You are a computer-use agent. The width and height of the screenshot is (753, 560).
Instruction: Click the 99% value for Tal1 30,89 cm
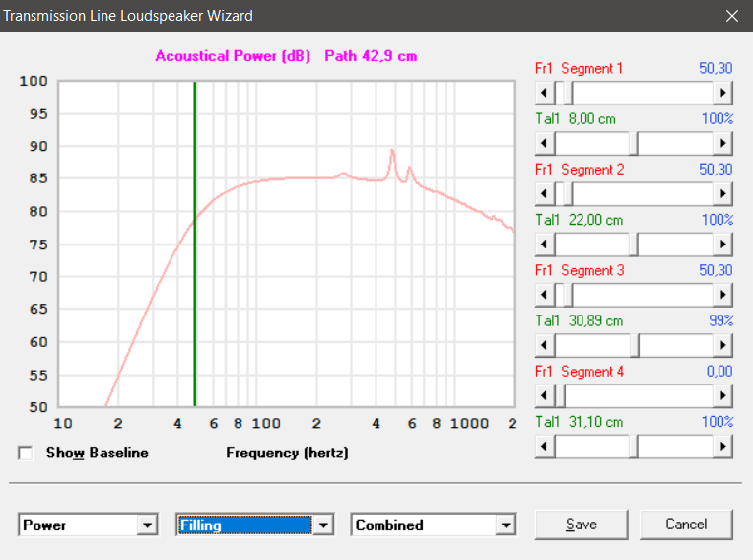(720, 320)
